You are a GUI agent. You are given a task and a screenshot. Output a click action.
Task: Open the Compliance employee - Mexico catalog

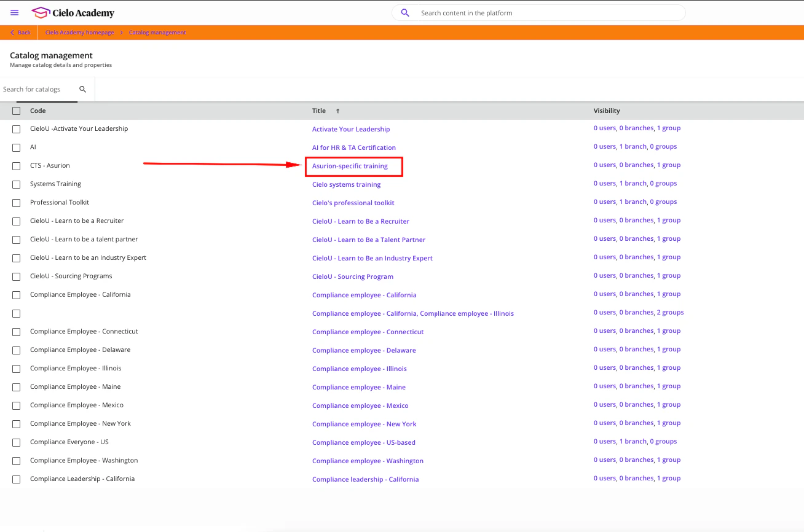tap(360, 405)
